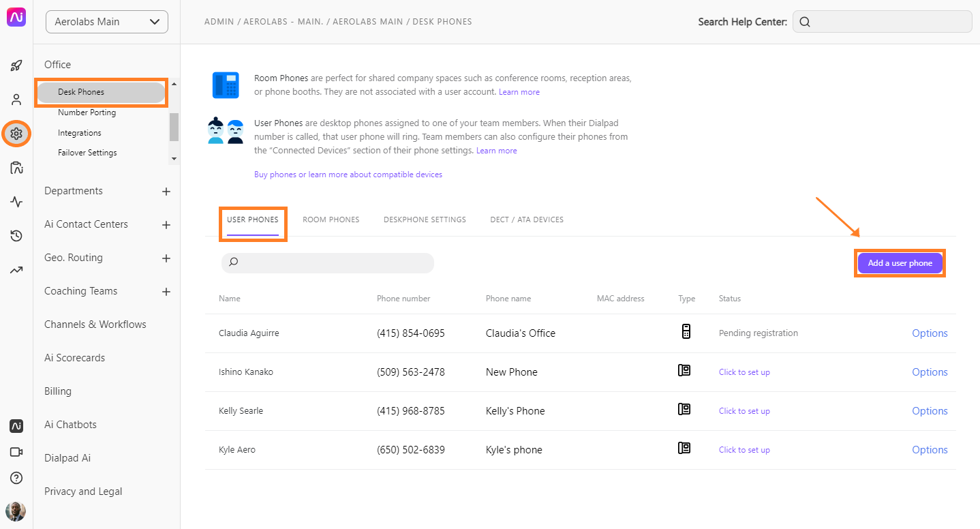Open the help question mark icon
Screen dimensions: 980x529
[16, 478]
